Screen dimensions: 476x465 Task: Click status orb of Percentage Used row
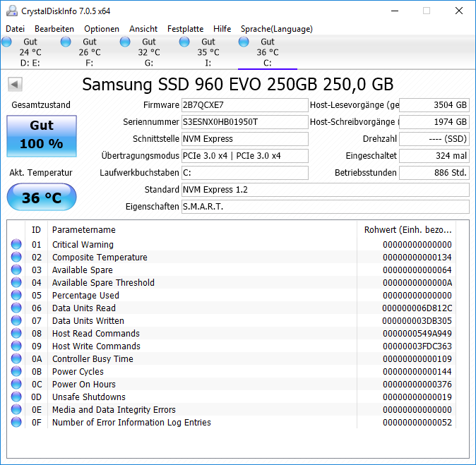click(16, 295)
